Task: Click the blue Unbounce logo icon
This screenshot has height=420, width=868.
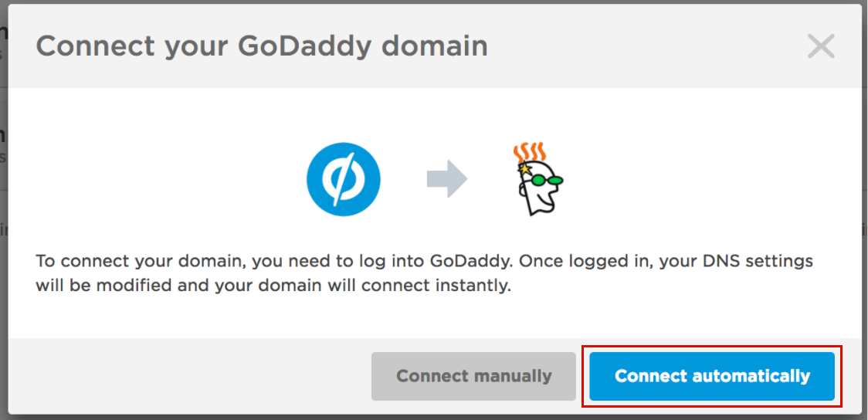Action: pos(344,179)
